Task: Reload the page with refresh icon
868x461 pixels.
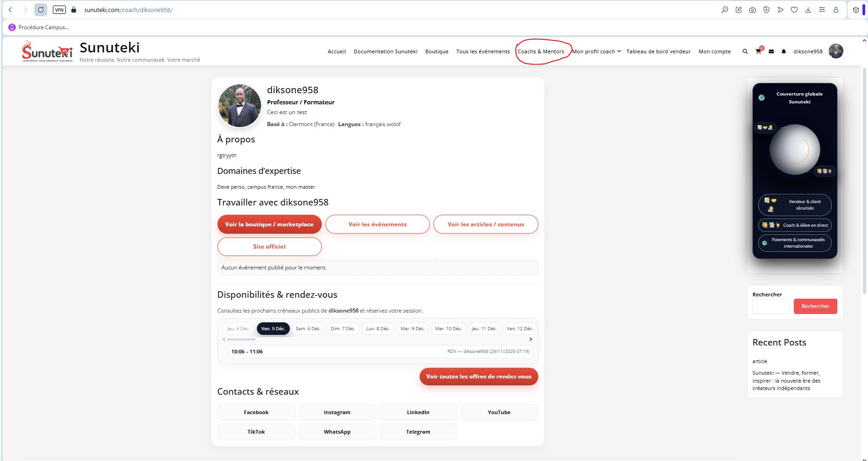Action: 41,10
